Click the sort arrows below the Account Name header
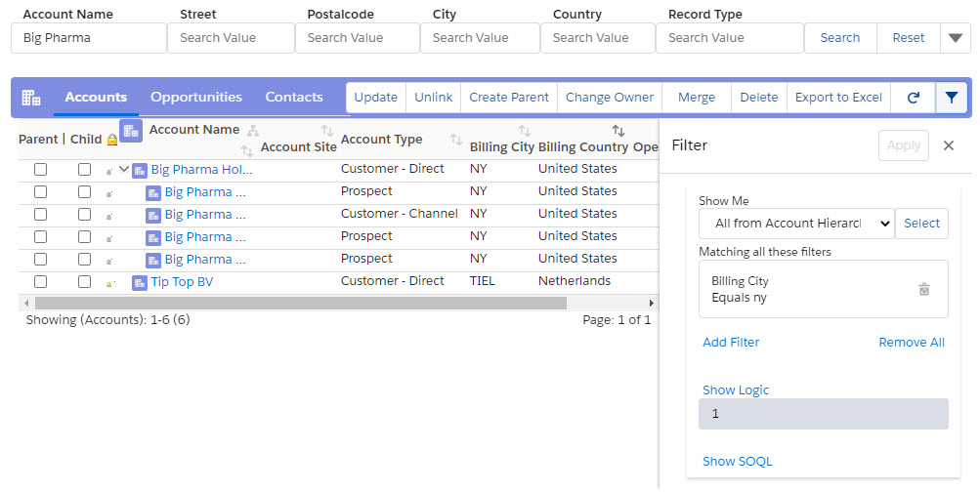The image size is (980, 492). pyautogui.click(x=247, y=150)
